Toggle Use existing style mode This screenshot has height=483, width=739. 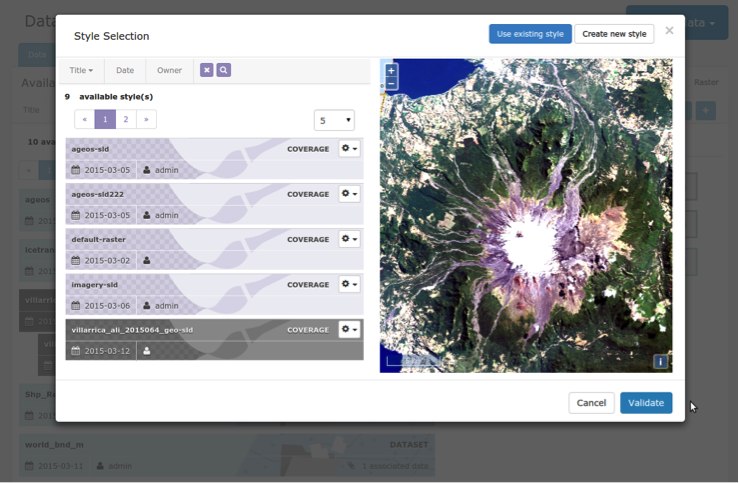coord(530,34)
